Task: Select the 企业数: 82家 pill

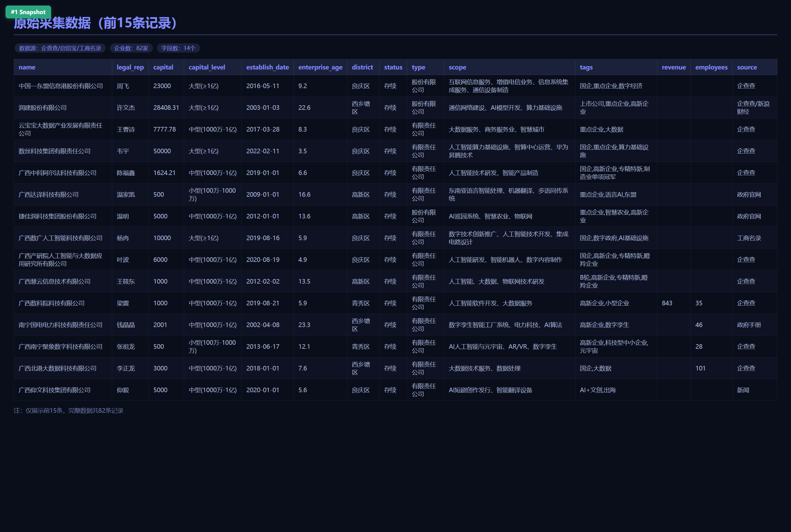Action: 131,48
